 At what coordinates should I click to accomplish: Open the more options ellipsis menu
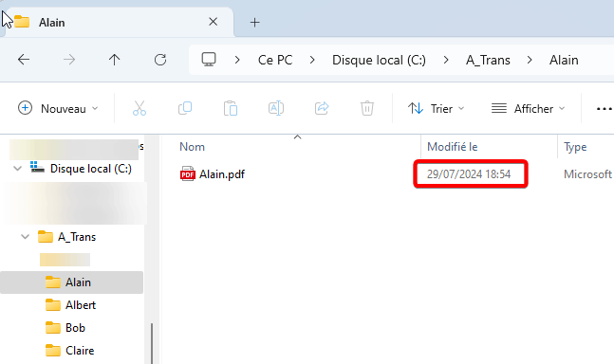coord(604,109)
